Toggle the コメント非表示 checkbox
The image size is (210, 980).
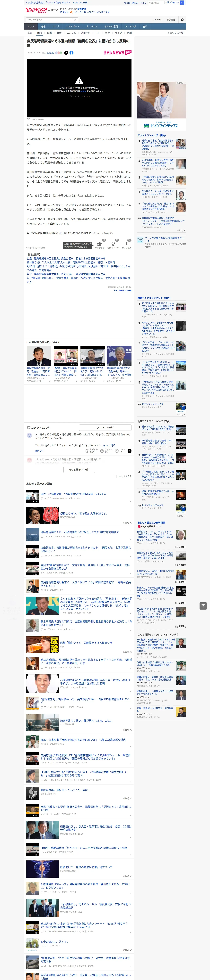(x=115, y=476)
